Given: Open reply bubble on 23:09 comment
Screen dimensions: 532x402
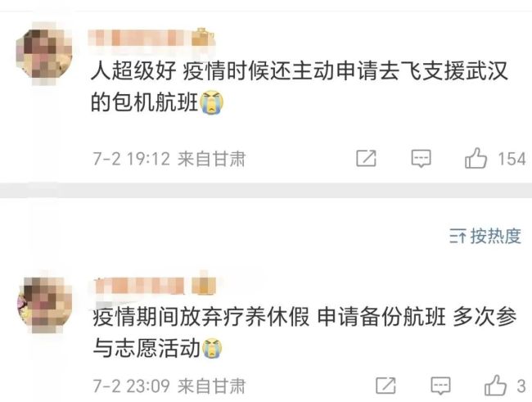Looking at the screenshot, I should (440, 386).
